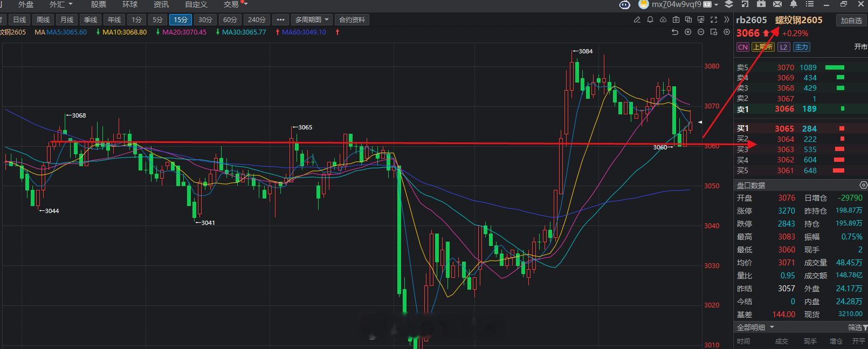This screenshot has height=349, width=868.
Task: Click the 主力 main contract tag
Action: coord(802,47)
